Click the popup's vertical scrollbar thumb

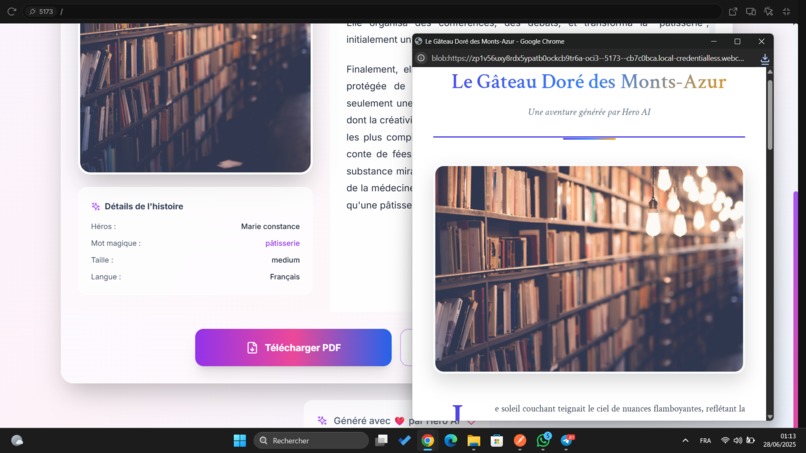770,114
